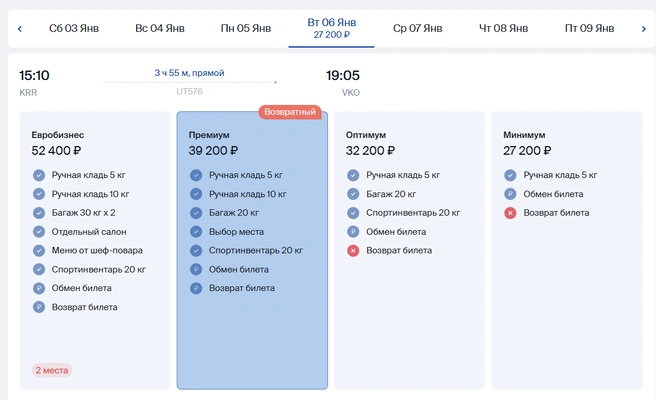Click ruble icon beside Возврат билета in Евробизнес
656x400 pixels.
[39, 307]
